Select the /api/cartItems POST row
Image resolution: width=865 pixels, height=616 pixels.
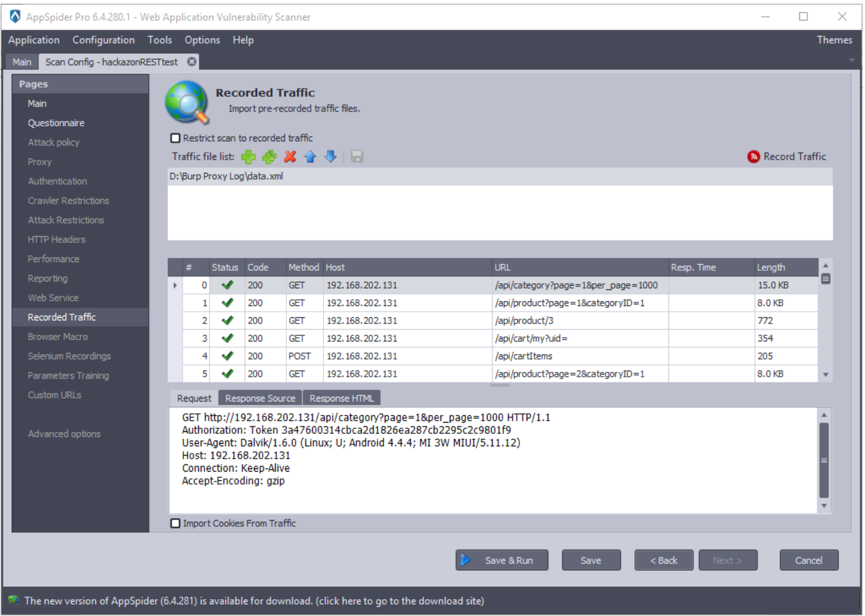[493, 356]
